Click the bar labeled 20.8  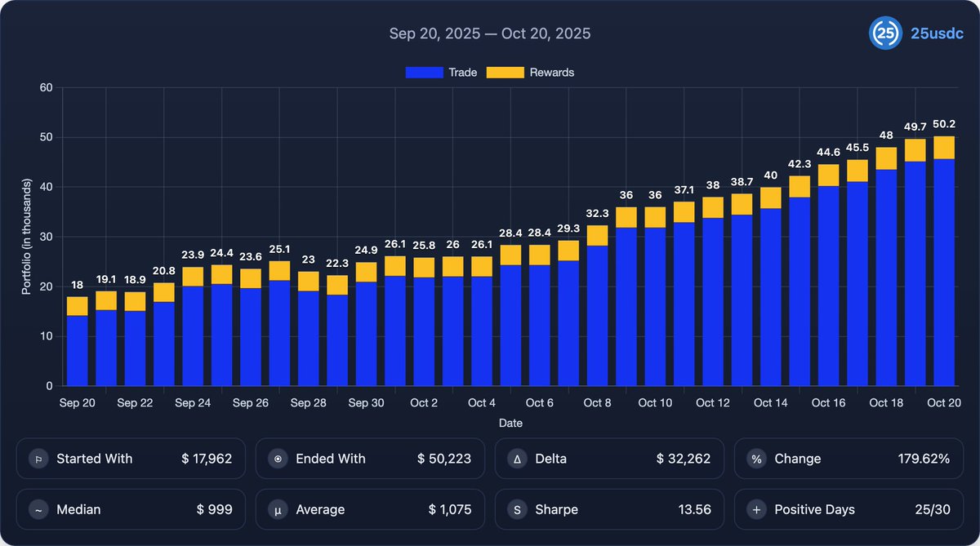[x=164, y=335]
